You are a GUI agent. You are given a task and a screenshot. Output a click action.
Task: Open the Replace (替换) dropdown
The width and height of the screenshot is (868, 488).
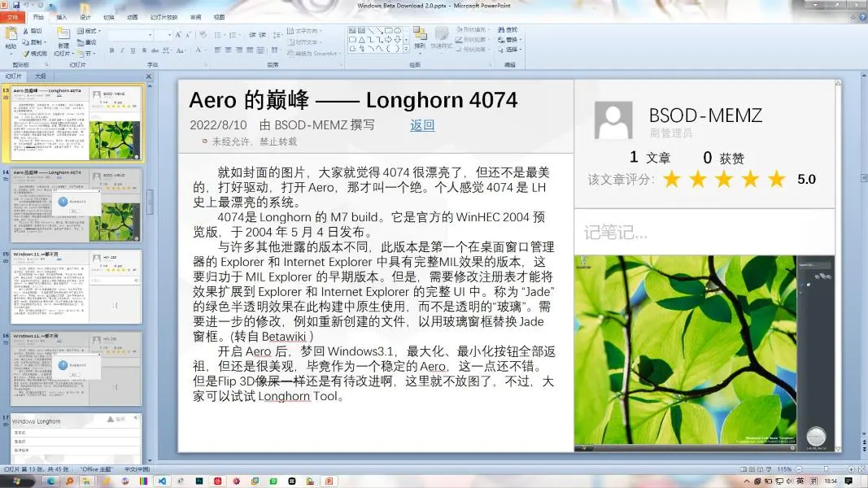[509, 40]
